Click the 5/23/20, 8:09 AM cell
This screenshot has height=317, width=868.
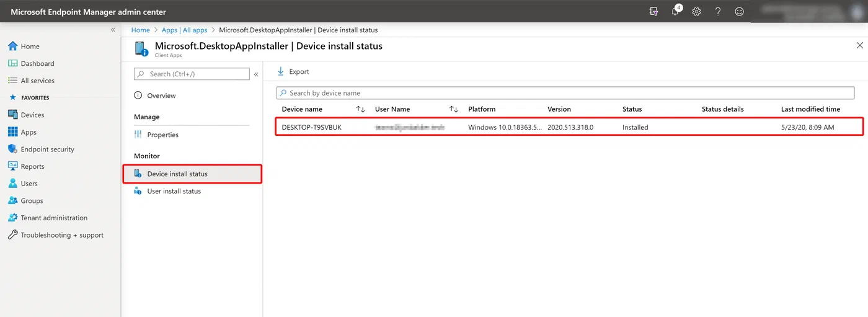tap(808, 127)
